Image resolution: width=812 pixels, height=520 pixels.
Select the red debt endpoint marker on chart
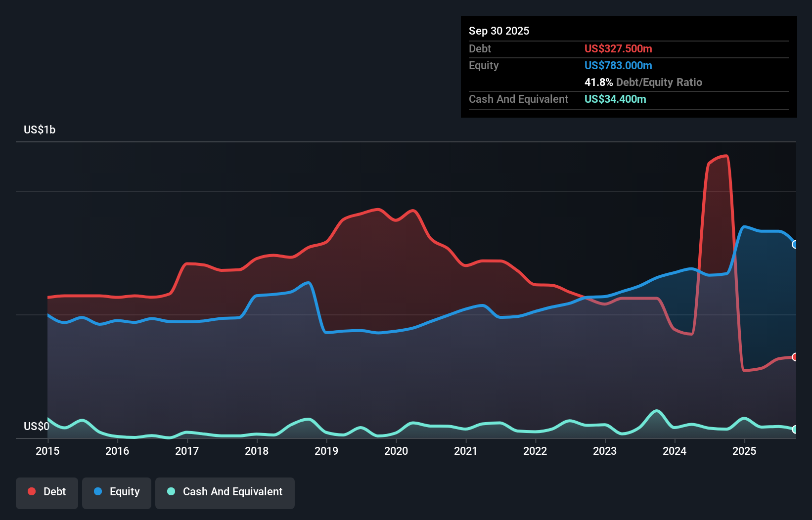(x=795, y=356)
